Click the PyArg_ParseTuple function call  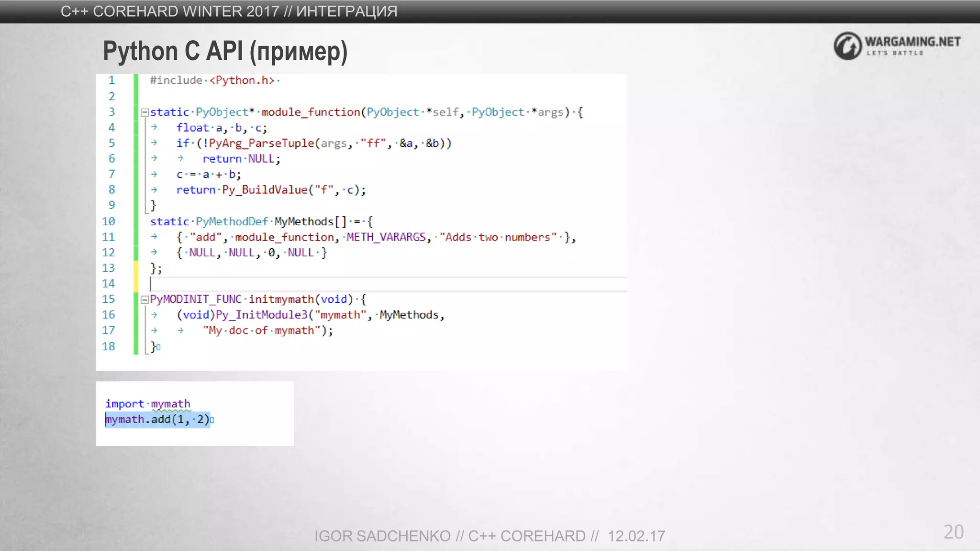(x=261, y=143)
